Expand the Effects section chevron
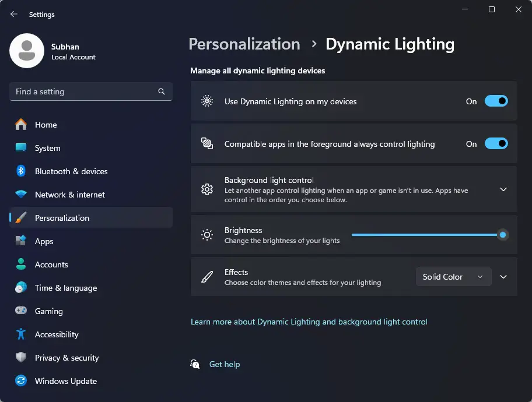This screenshot has height=402, width=532. tap(503, 277)
